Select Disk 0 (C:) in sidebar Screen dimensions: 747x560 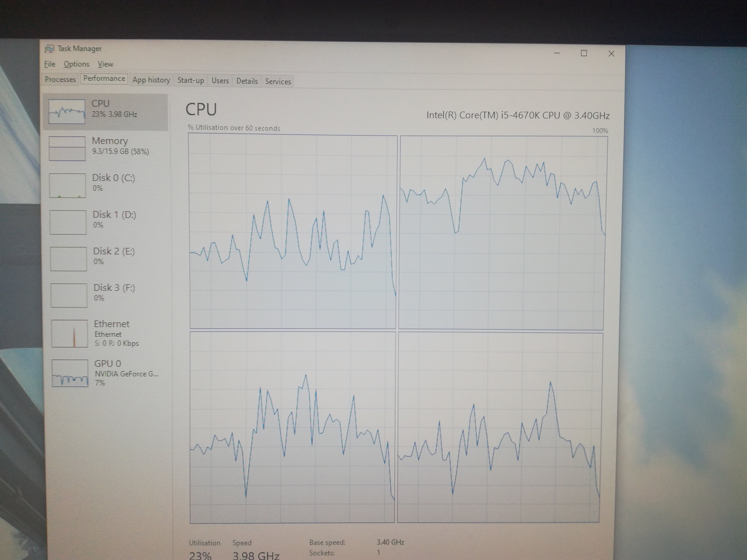[x=106, y=185]
